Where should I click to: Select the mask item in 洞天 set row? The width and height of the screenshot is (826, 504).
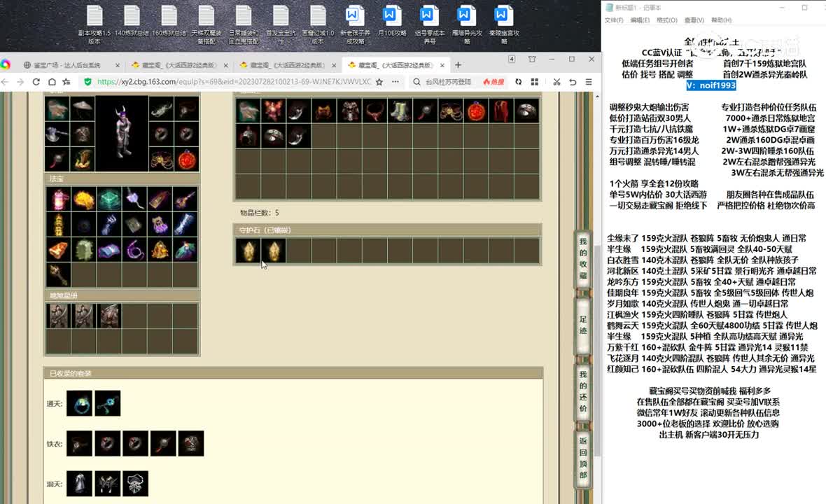pos(135,484)
